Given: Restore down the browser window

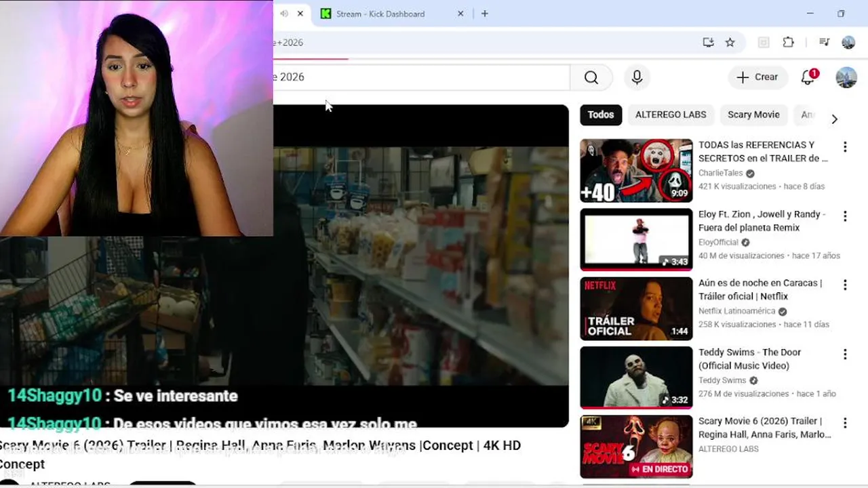Looking at the screenshot, I should pyautogui.click(x=841, y=14).
